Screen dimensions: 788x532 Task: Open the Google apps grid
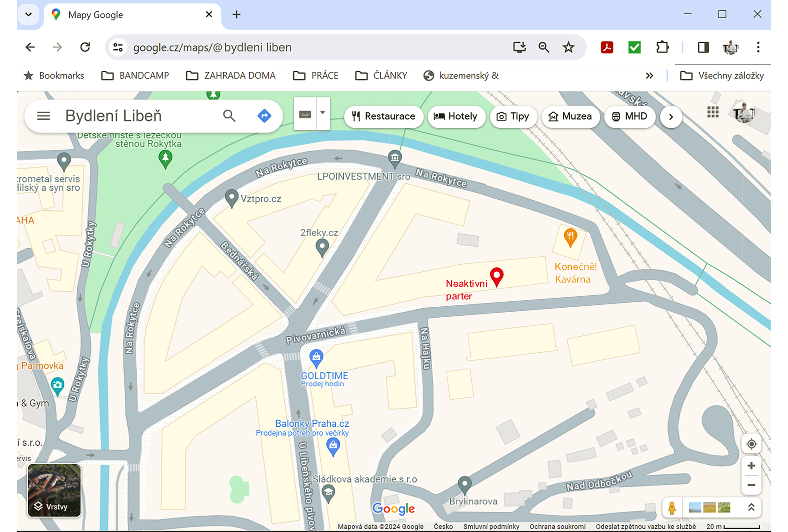click(x=713, y=112)
